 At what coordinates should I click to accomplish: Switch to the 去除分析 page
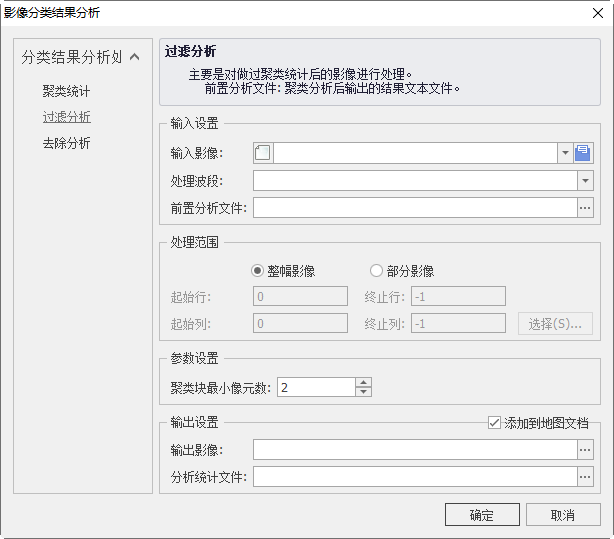tap(66, 143)
